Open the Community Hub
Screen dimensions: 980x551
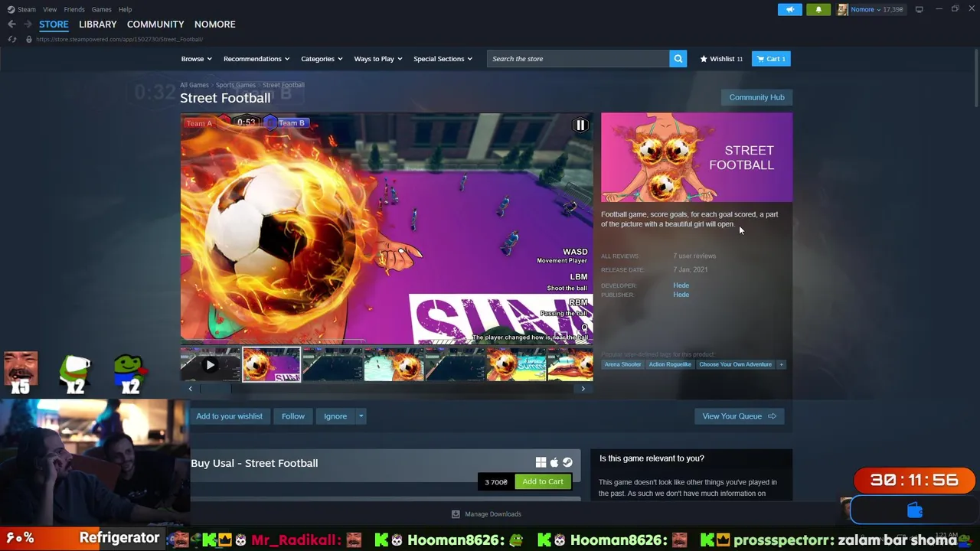coord(756,97)
